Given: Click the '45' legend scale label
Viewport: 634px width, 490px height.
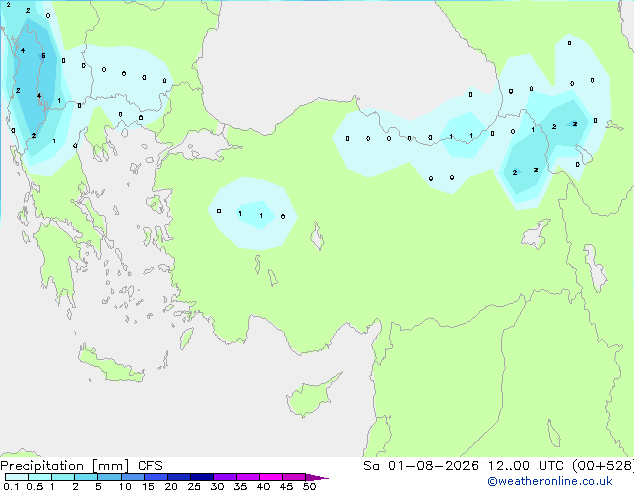Looking at the screenshot, I should [287, 486].
